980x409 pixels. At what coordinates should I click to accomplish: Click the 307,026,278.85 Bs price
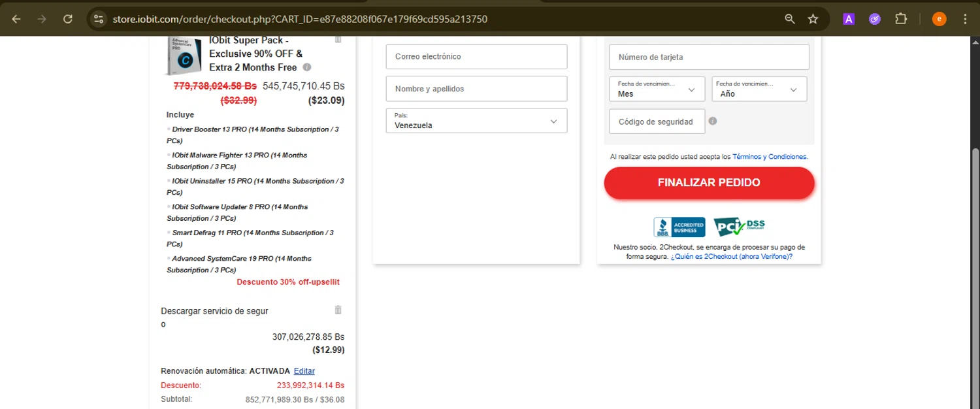point(308,337)
